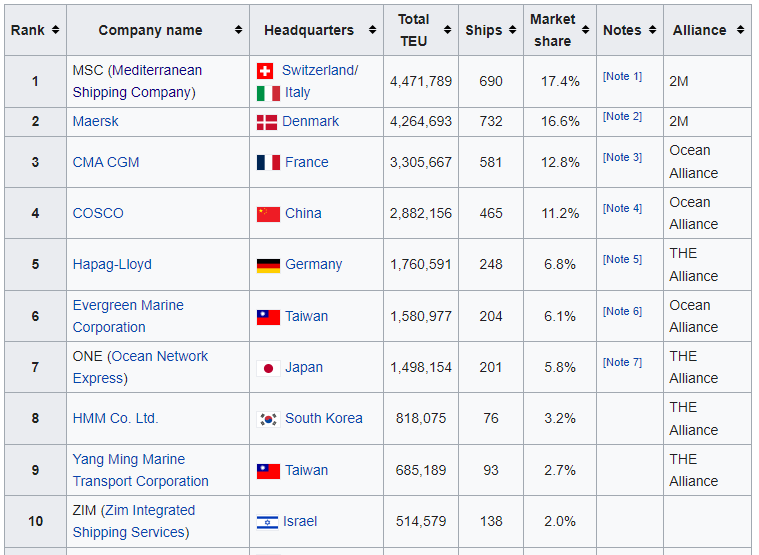Open the Note 4 reference for COSCO

622,209
